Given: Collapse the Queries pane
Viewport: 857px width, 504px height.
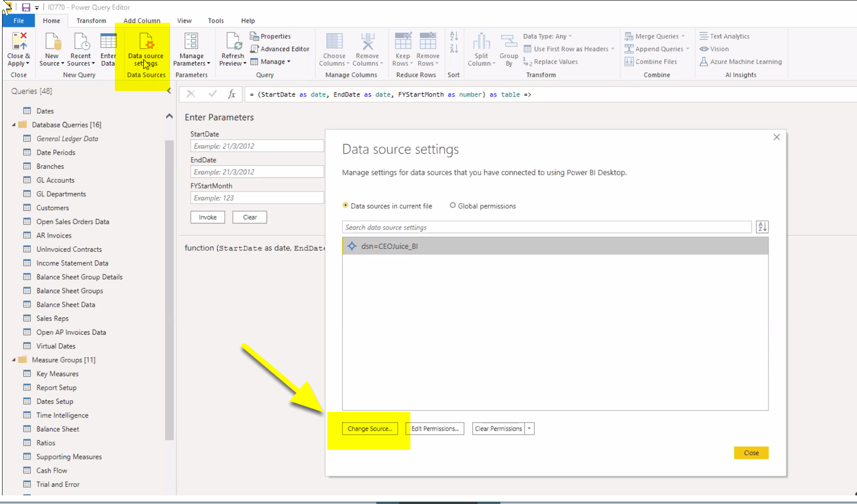Looking at the screenshot, I should click(169, 91).
